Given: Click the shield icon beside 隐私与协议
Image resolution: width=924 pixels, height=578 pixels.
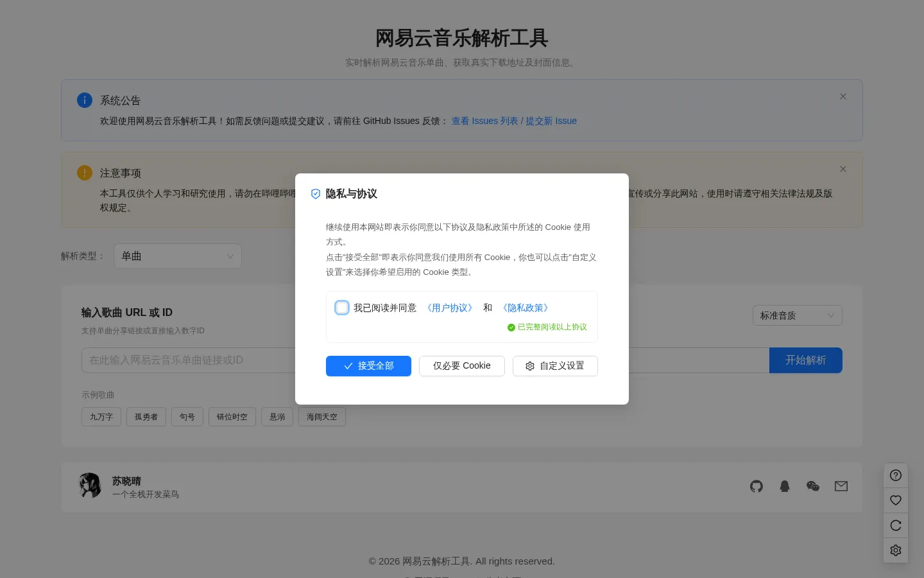Looking at the screenshot, I should click(316, 194).
